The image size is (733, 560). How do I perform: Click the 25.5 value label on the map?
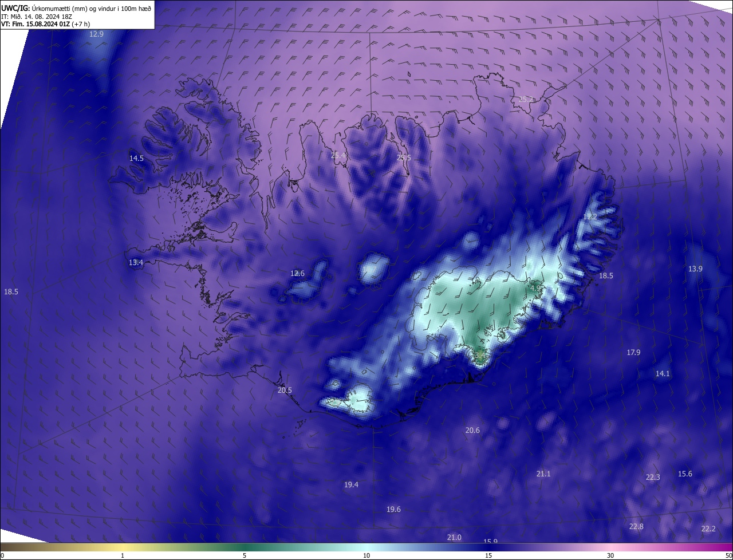(404, 157)
